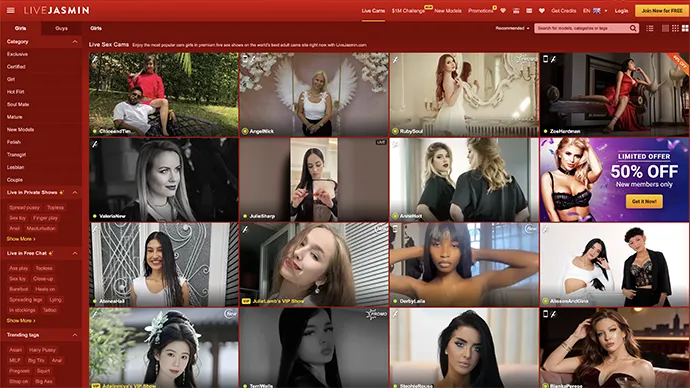Viewport: 690px width, 388px height.
Task: Open the hamburger menu
Action: (11, 10)
